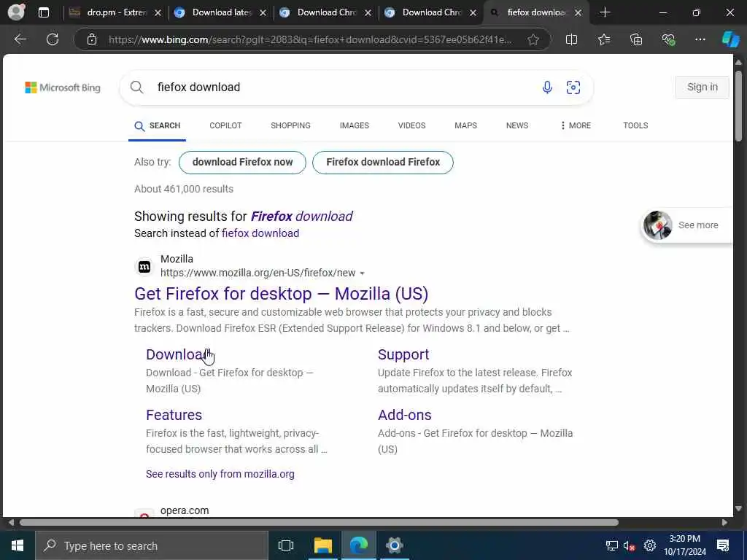The height and width of the screenshot is (560, 747).
Task: Click the Firefox download corrected query link
Action: tap(302, 217)
